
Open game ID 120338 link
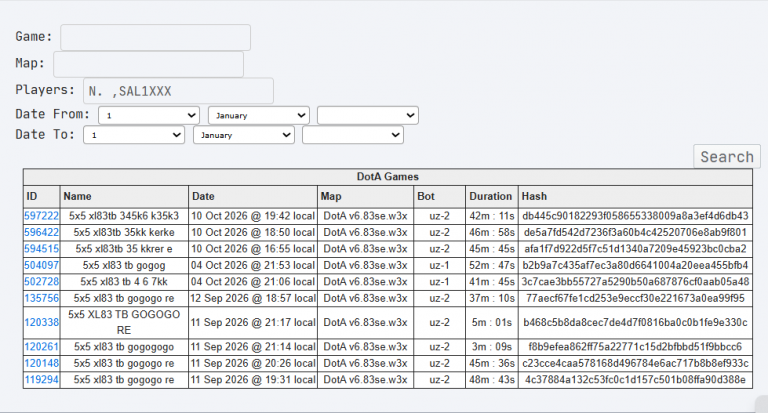click(41, 322)
